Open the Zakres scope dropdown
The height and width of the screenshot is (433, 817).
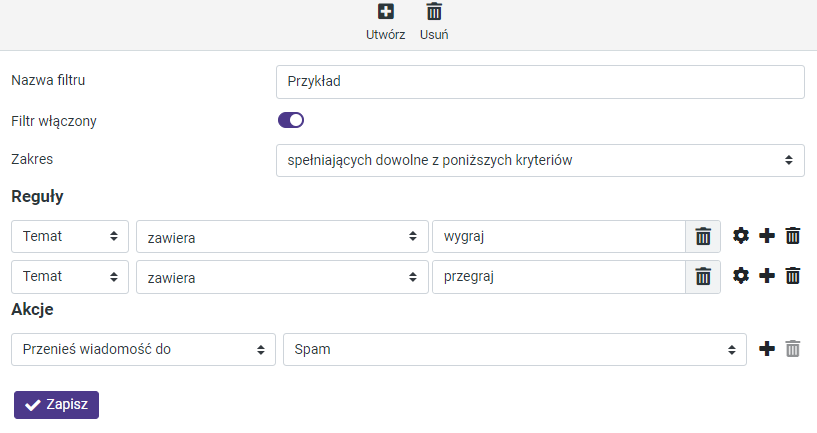click(x=540, y=160)
